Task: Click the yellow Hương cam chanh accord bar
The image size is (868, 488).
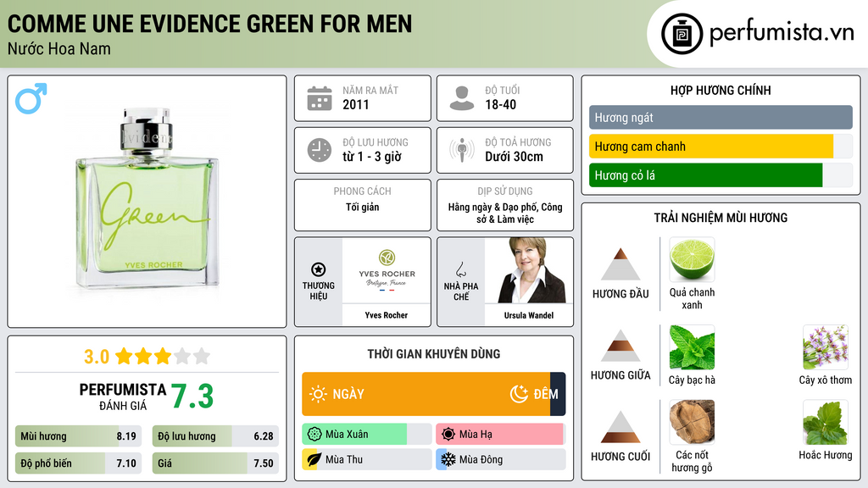Action: click(711, 146)
